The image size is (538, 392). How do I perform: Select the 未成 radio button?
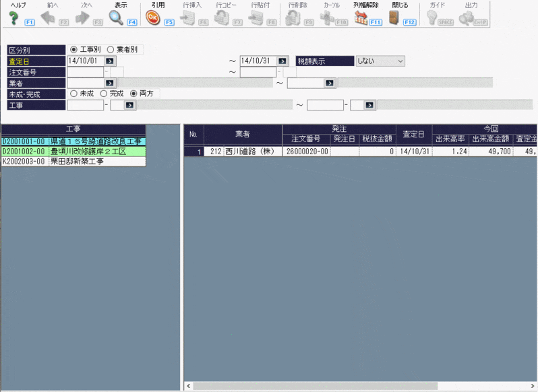tap(73, 94)
